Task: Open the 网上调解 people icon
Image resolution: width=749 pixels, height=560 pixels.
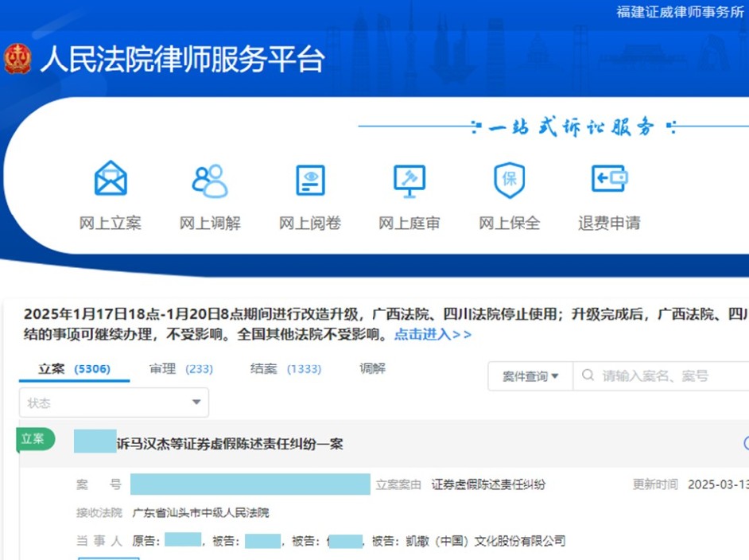Action: tap(210, 181)
